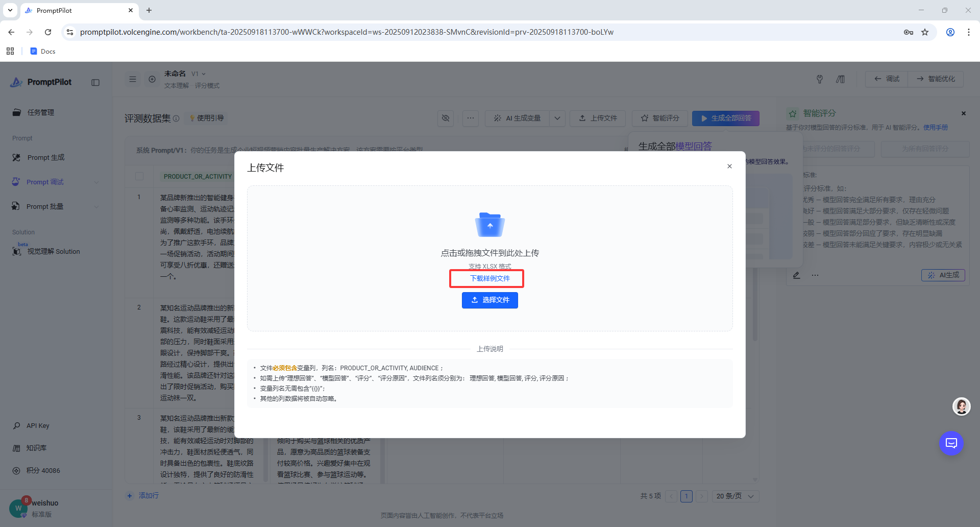Click the AI生成 button
Viewport: 980px width, 527px height.
click(943, 275)
